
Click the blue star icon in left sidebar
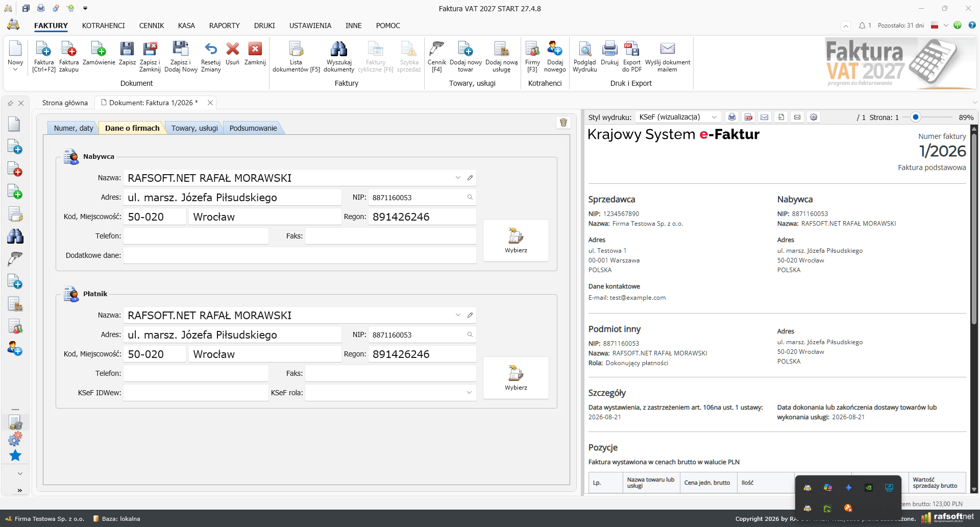pyautogui.click(x=15, y=456)
